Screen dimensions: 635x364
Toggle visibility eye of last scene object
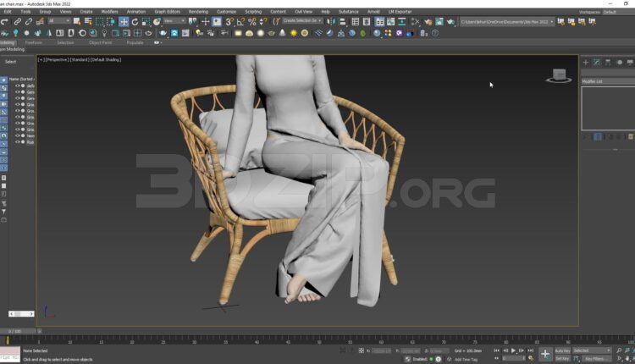coord(18,142)
